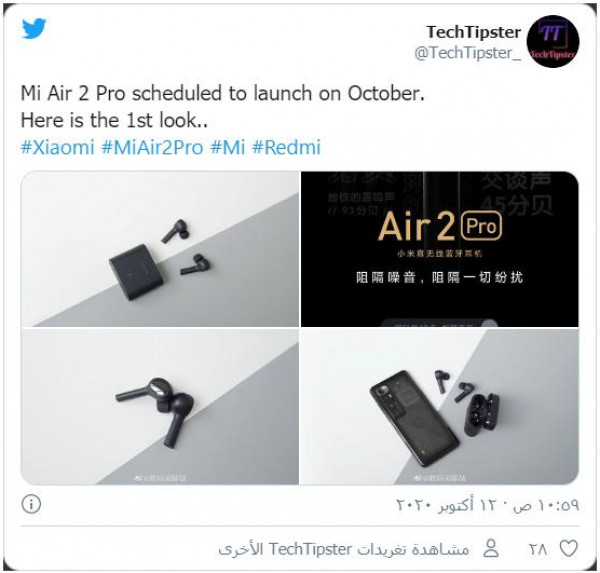
Task: View other TechTipster tweets link
Action: (344, 549)
